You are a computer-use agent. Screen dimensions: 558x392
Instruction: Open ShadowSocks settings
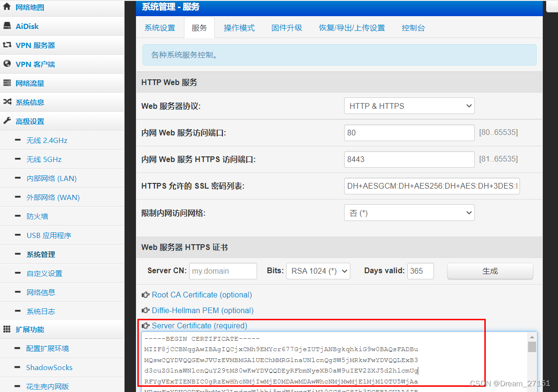tap(49, 367)
